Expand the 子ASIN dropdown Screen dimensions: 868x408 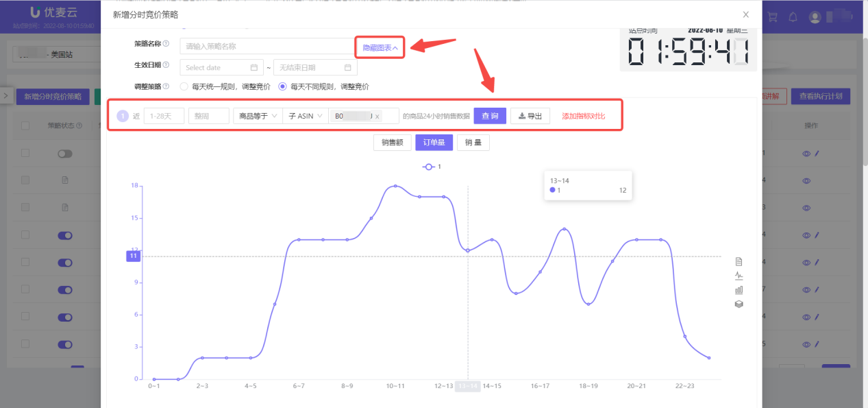pos(304,115)
